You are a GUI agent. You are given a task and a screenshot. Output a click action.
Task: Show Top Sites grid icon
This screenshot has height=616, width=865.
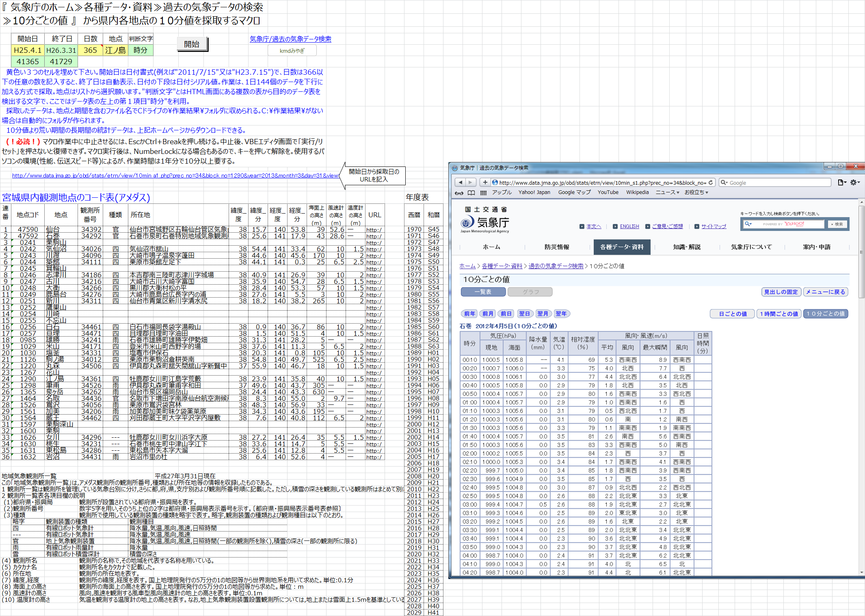(x=483, y=192)
